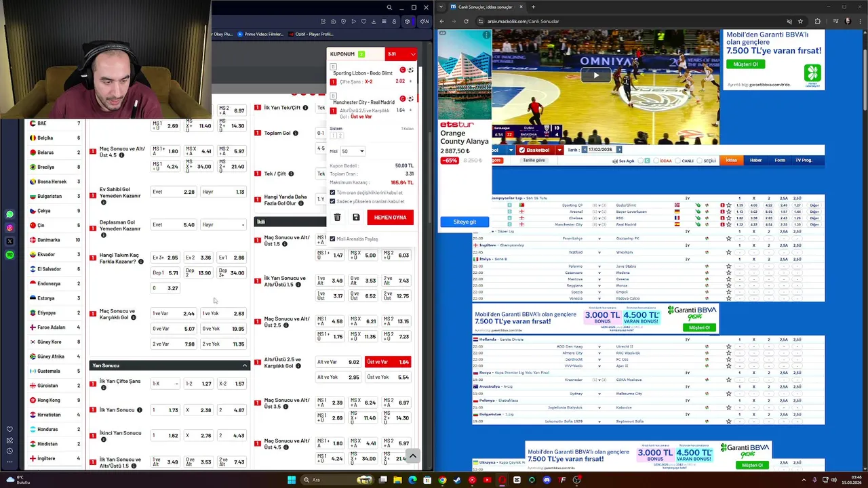This screenshot has height=488, width=868.
Task: Save the coupon with the floppy disk icon
Action: (356, 218)
